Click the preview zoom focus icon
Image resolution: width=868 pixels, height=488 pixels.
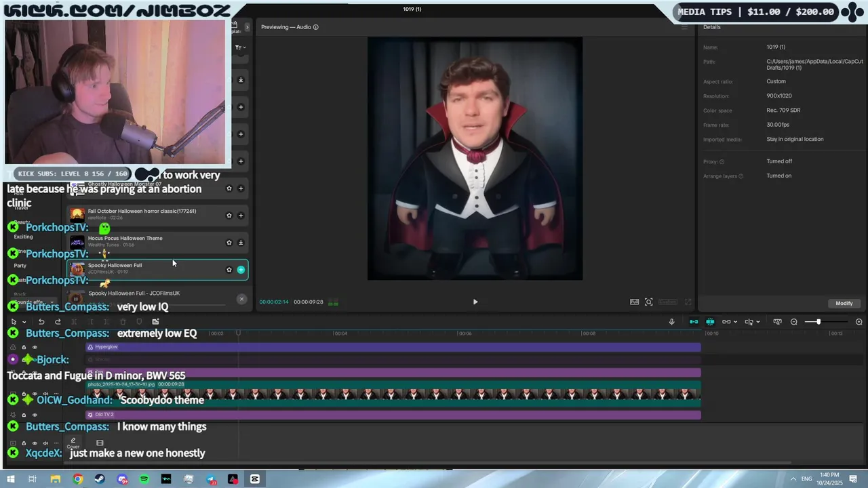pyautogui.click(x=649, y=302)
